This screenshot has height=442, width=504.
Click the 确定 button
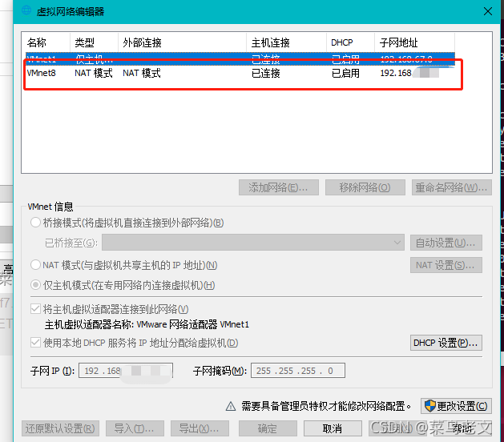pos(268,428)
